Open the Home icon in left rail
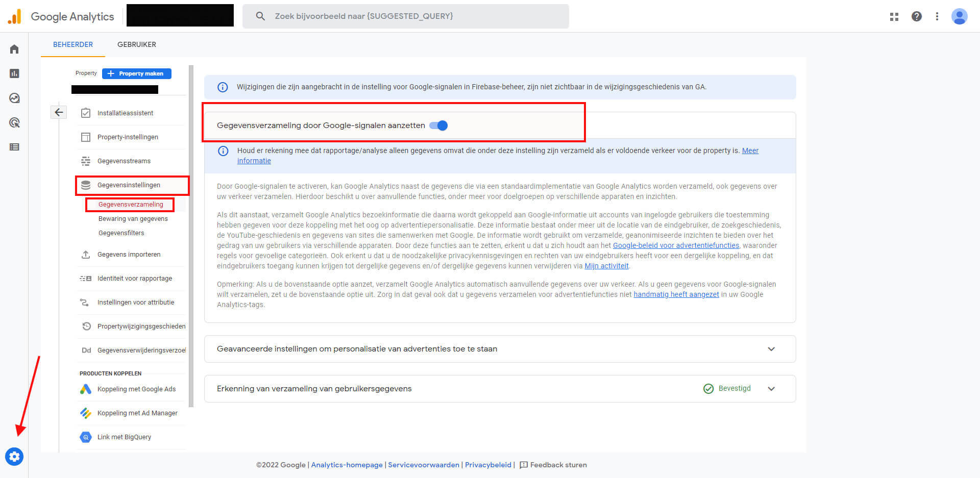This screenshot has height=478, width=980. tap(14, 49)
